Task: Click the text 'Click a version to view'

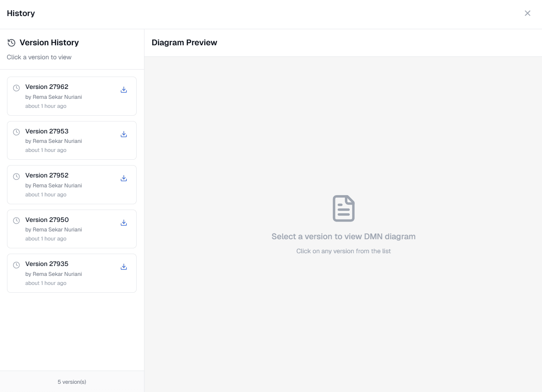Action: [x=39, y=57]
